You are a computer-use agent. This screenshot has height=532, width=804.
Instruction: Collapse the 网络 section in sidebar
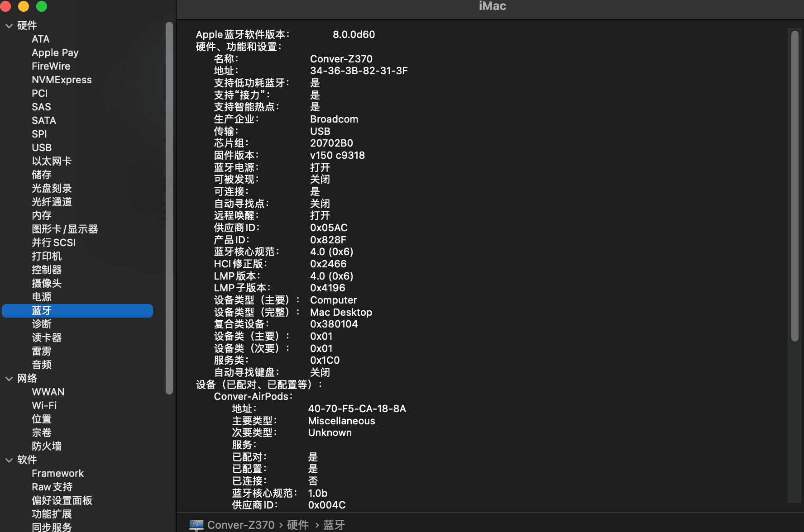[9, 379]
